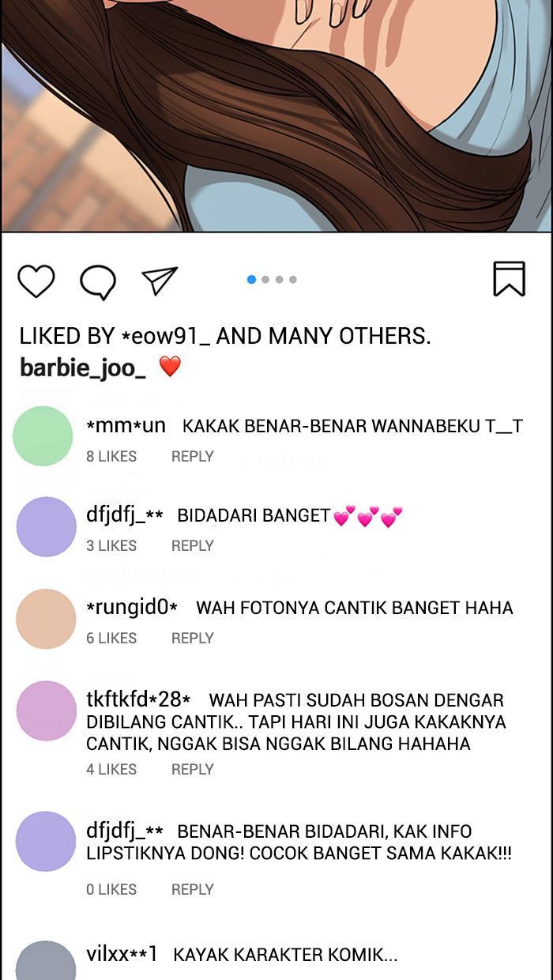
Task: View 4 likes on tkftkfd*28* comment
Action: click(111, 769)
